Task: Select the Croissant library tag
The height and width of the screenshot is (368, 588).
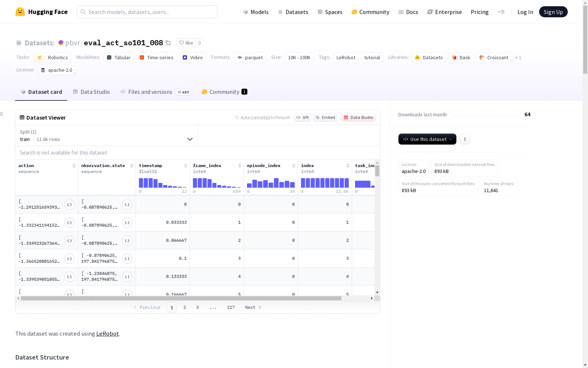Action: [494, 57]
